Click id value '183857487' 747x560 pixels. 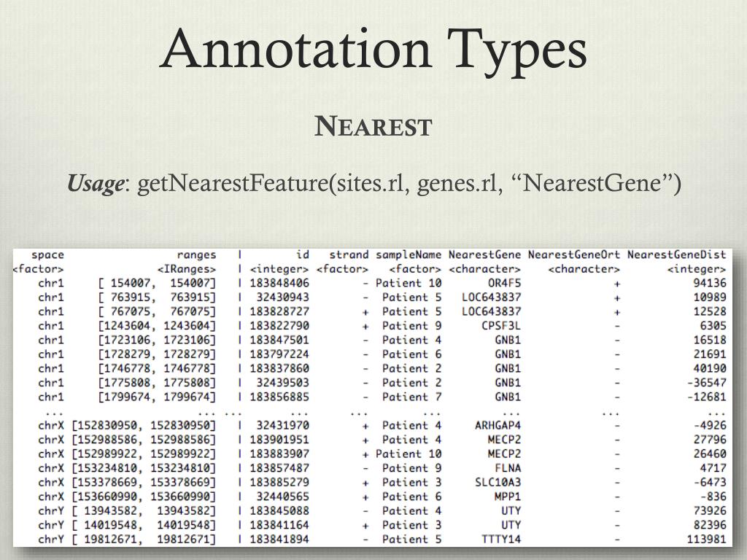click(279, 469)
